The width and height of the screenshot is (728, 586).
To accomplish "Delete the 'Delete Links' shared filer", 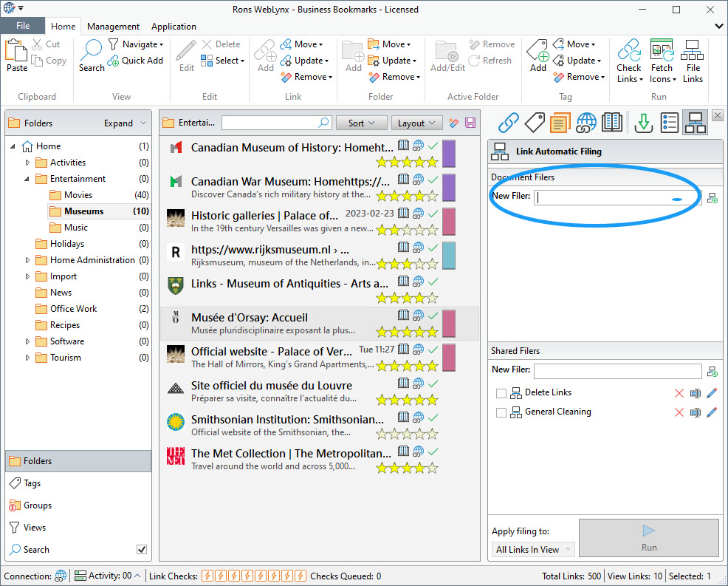I will tap(679, 393).
